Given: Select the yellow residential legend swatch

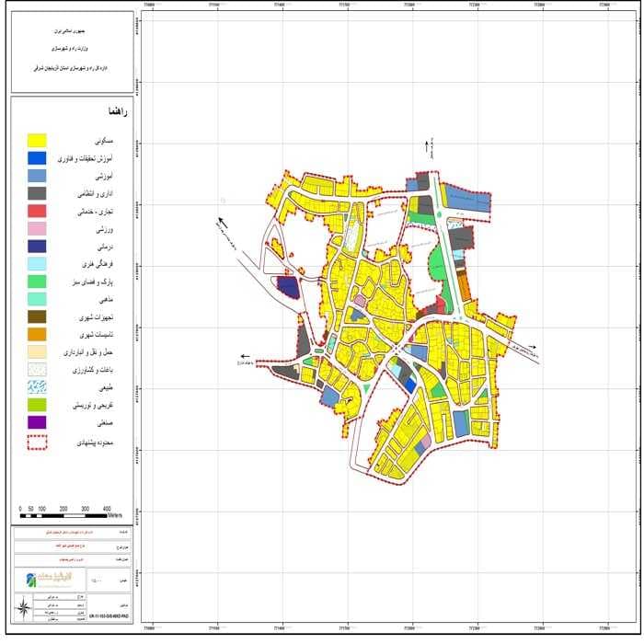Looking at the screenshot, I should pyautogui.click(x=37, y=141).
